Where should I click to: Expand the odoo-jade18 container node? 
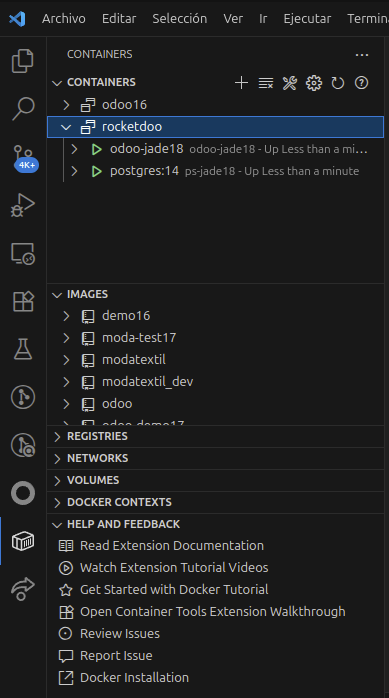pyautogui.click(x=75, y=149)
